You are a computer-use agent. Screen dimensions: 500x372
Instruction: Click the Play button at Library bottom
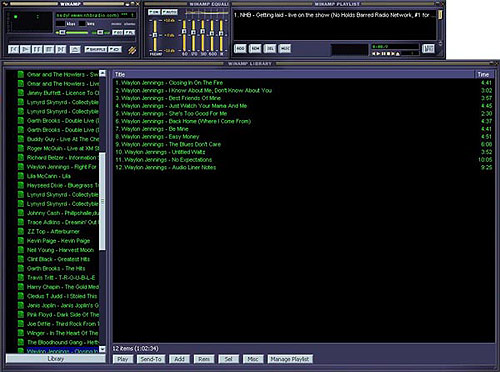pos(123,359)
